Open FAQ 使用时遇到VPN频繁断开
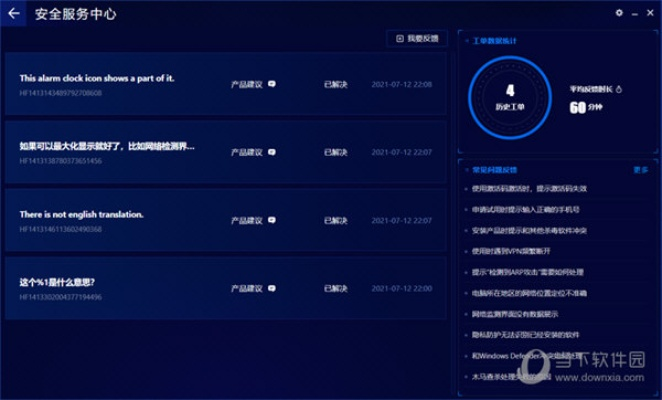662x400 pixels. coord(511,251)
